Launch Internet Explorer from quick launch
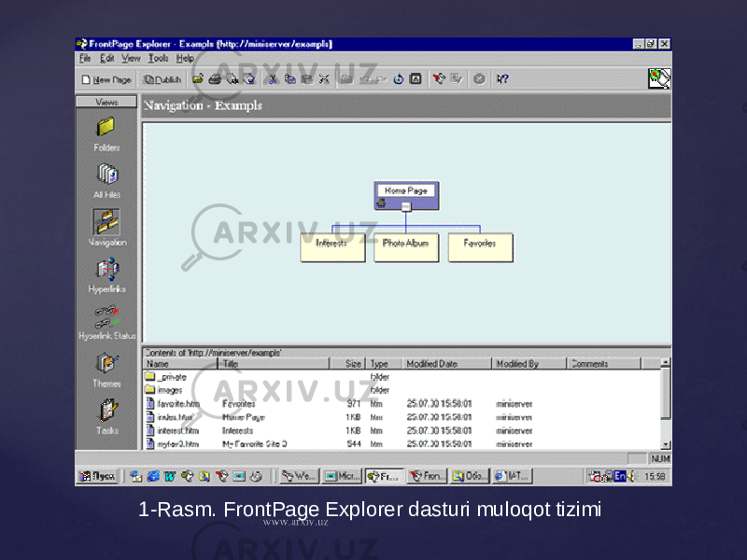Image resolution: width=747 pixels, height=560 pixels. coord(153,476)
